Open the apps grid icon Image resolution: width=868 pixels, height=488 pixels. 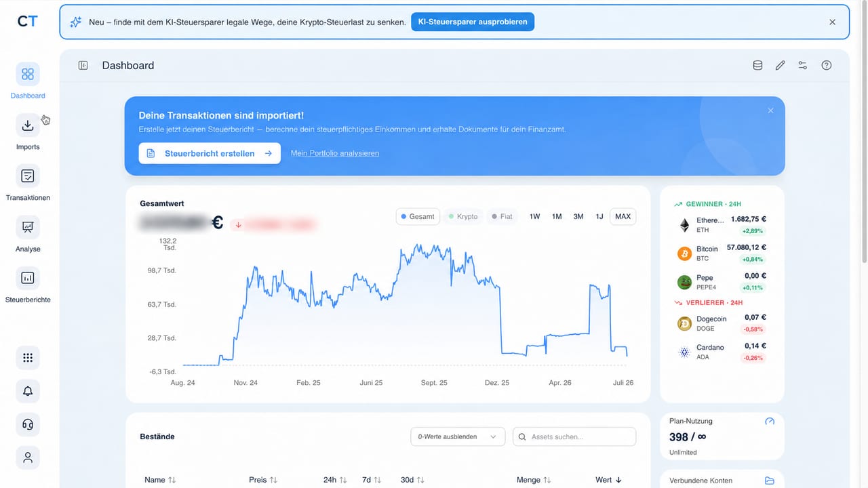(x=28, y=358)
